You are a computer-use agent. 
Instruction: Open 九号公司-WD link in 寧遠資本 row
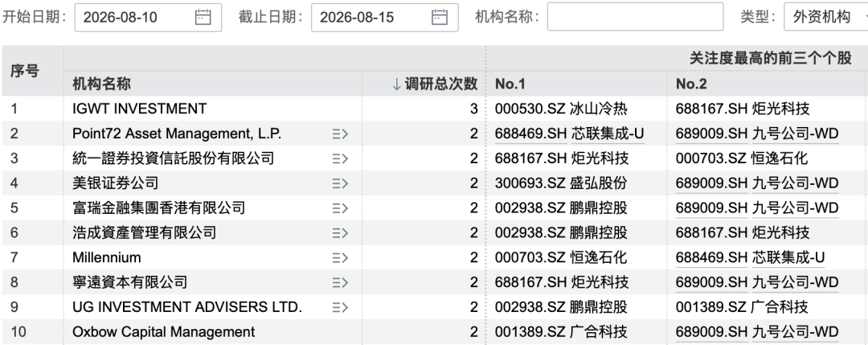click(795, 282)
